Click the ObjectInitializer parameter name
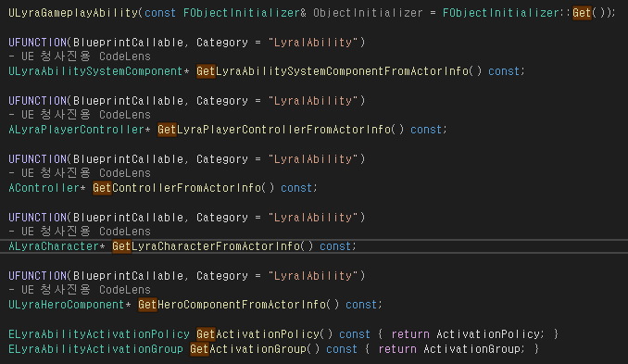628x364 pixels. pyautogui.click(x=368, y=13)
